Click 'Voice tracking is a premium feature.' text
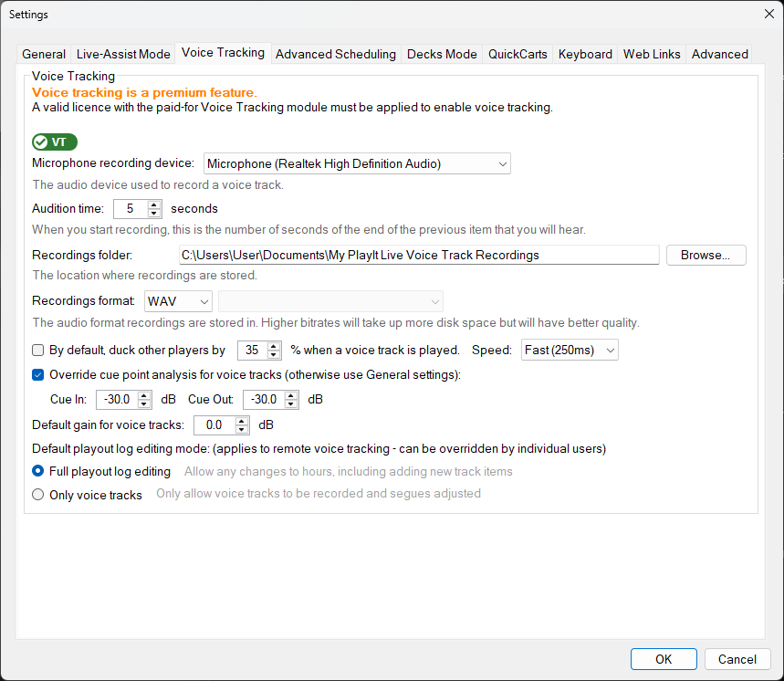The image size is (784, 681). click(144, 92)
